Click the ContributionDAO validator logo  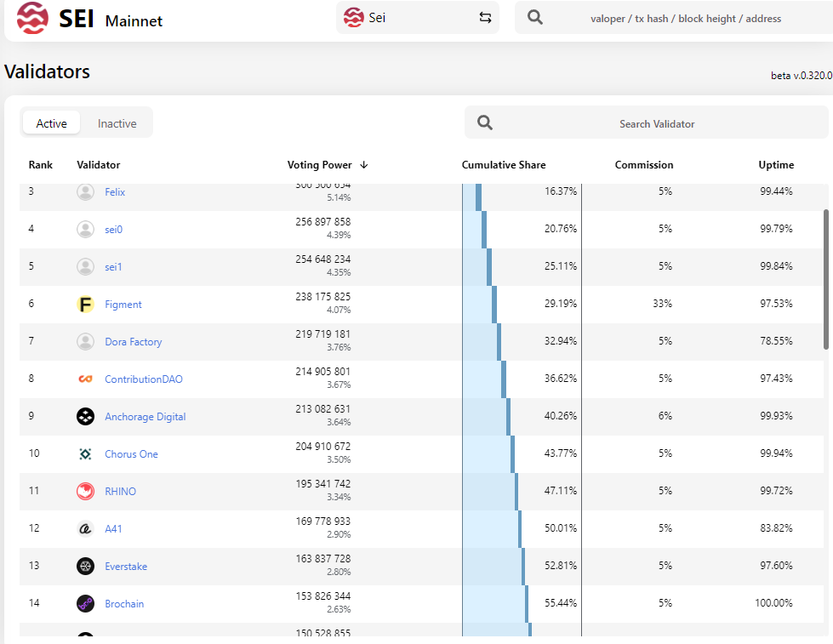pos(85,379)
